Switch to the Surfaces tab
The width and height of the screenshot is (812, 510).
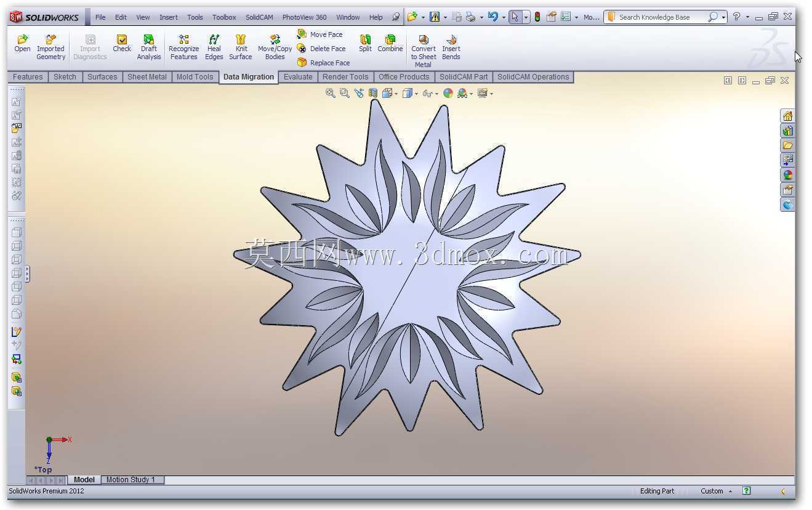tap(102, 77)
